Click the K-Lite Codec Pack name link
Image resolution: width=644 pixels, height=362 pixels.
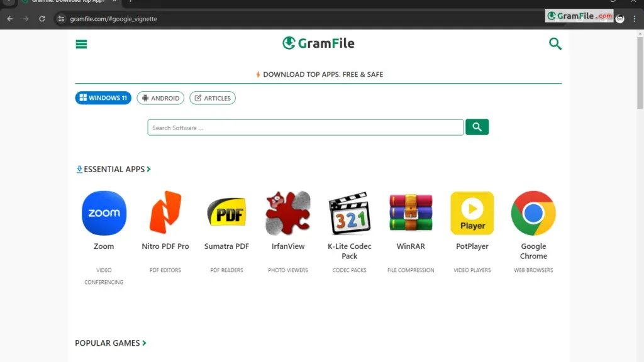350,251
